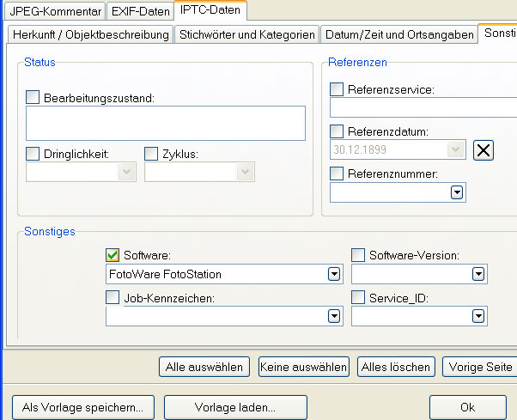Open the Software-Version dropdown
Screen dimensions: 517x420
(478, 275)
